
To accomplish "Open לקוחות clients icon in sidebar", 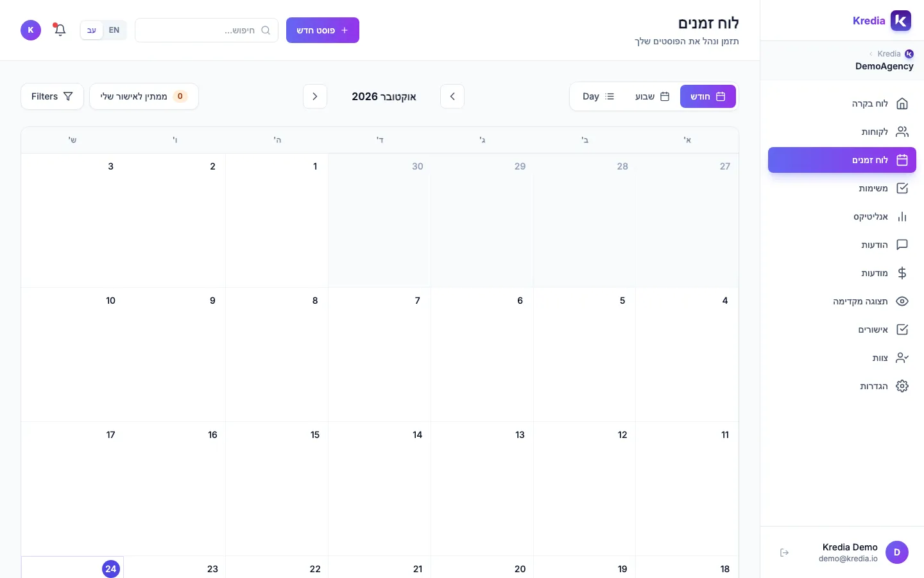I will [x=902, y=132].
